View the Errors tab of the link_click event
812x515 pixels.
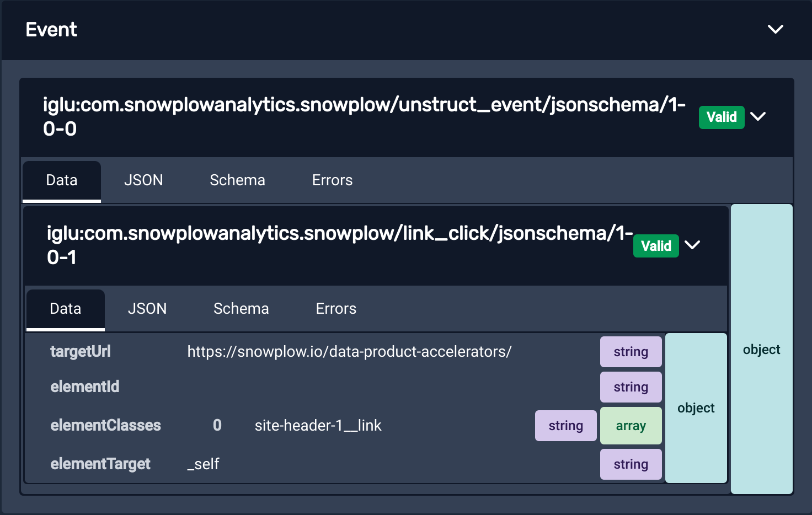(x=335, y=309)
